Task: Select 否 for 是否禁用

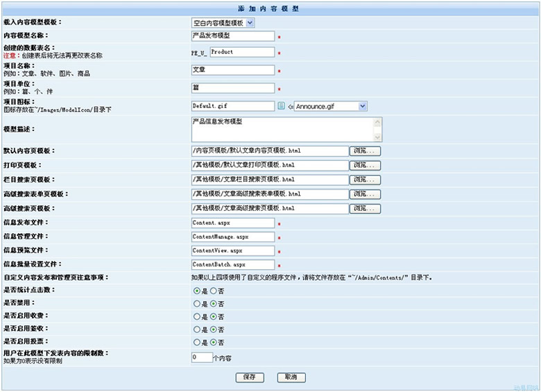Action: [214, 304]
